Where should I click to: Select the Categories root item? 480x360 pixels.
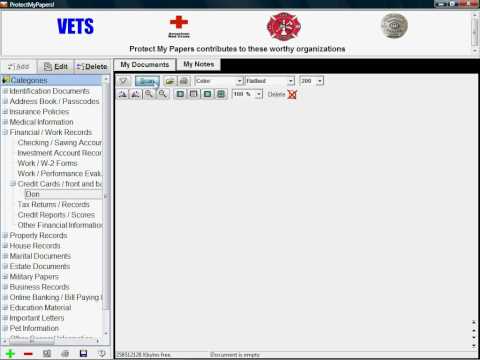[29, 80]
